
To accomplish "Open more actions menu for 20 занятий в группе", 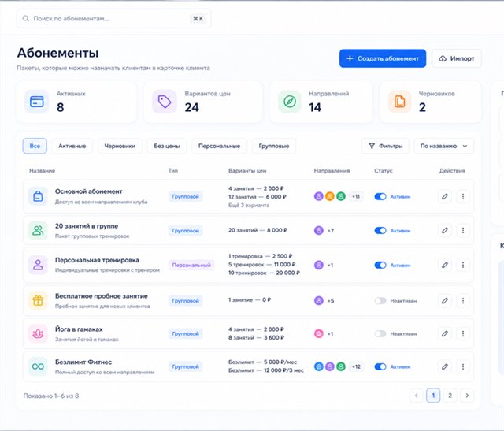I will pos(463,230).
